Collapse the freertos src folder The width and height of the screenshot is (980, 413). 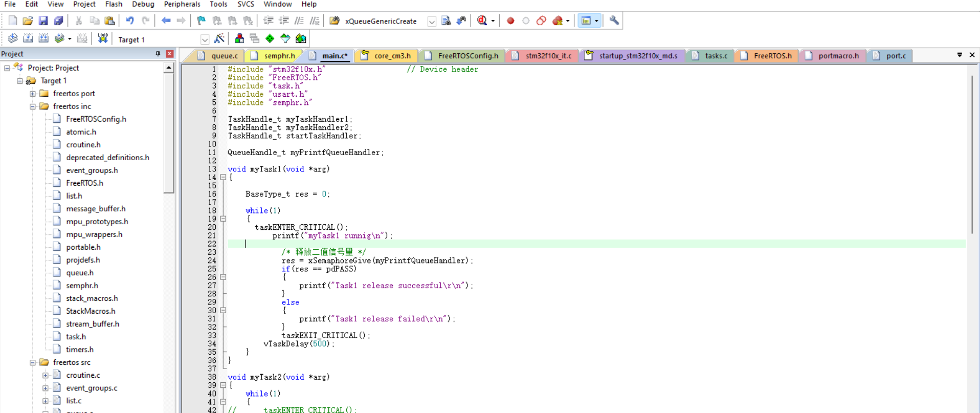click(33, 362)
